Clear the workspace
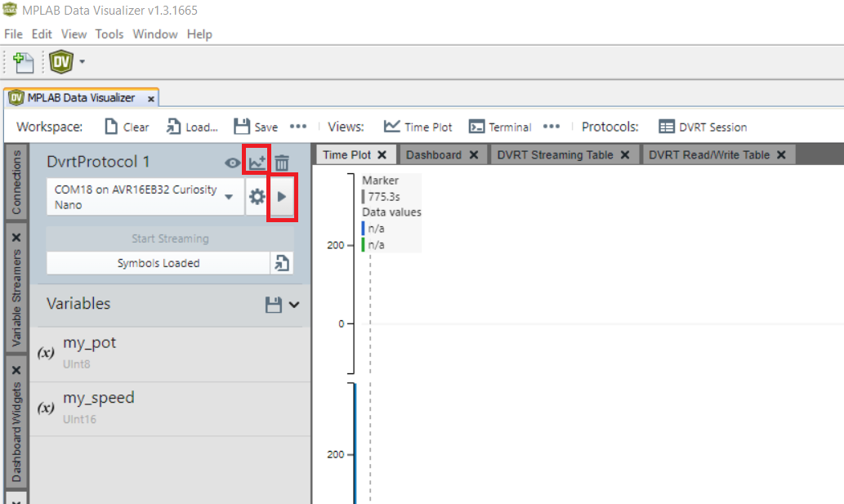 pos(127,127)
